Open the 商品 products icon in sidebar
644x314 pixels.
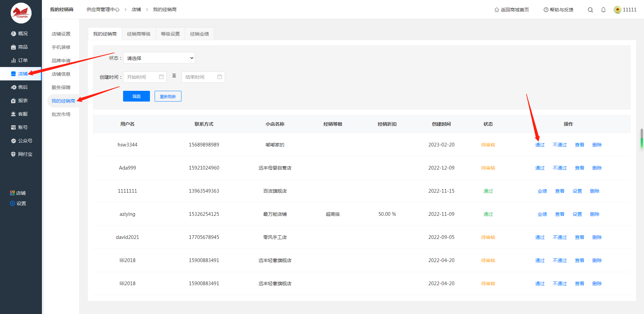click(13, 47)
